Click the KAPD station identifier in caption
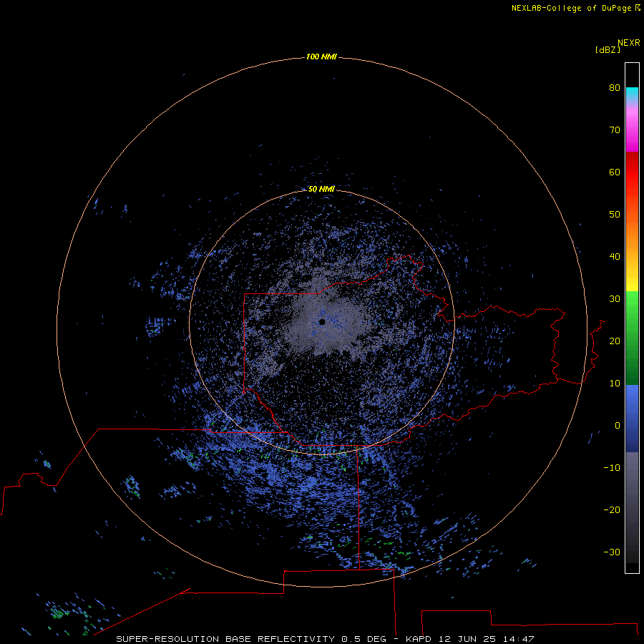Screen dimensions: 644x644 (x=418, y=639)
